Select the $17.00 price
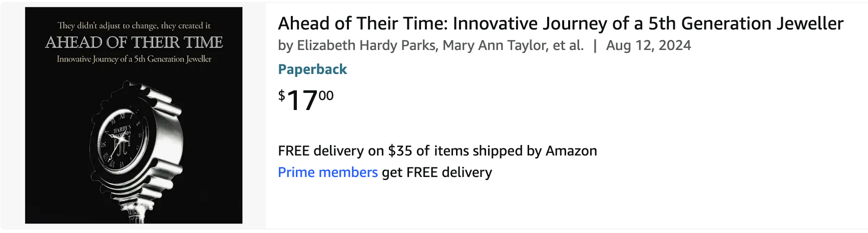This screenshot has width=868, height=233. (x=306, y=100)
